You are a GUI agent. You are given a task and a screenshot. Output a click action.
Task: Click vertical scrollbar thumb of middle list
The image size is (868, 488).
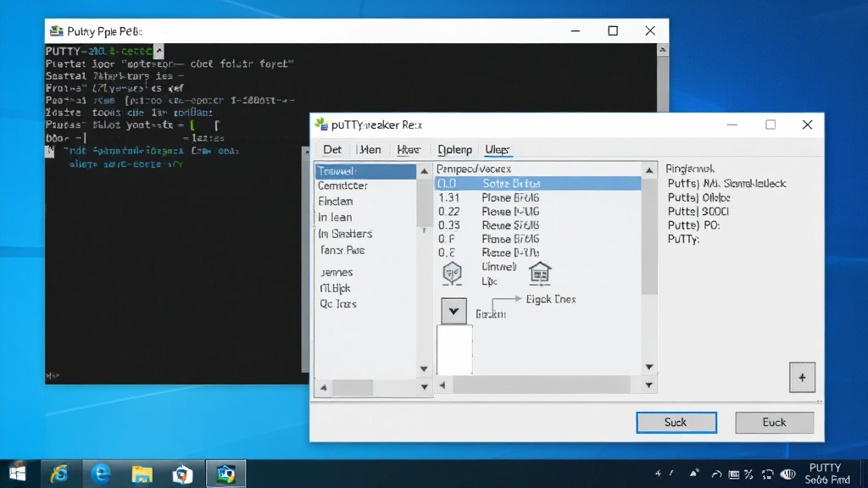648,236
